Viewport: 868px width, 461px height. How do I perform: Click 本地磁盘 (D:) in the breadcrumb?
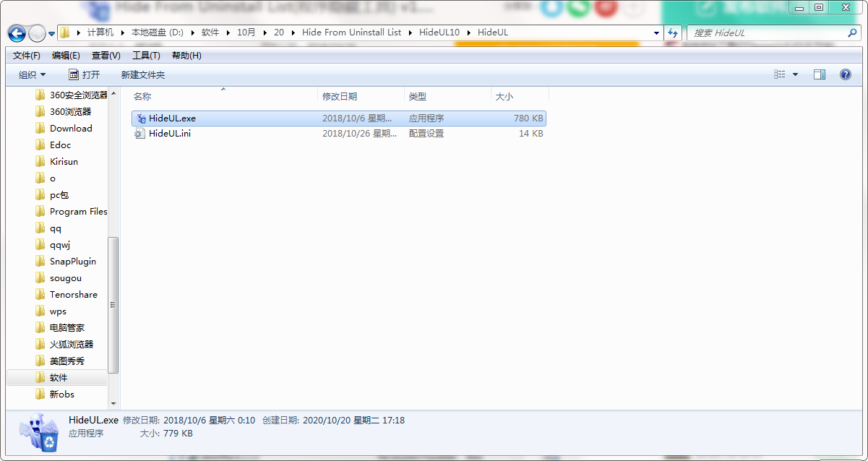157,33
